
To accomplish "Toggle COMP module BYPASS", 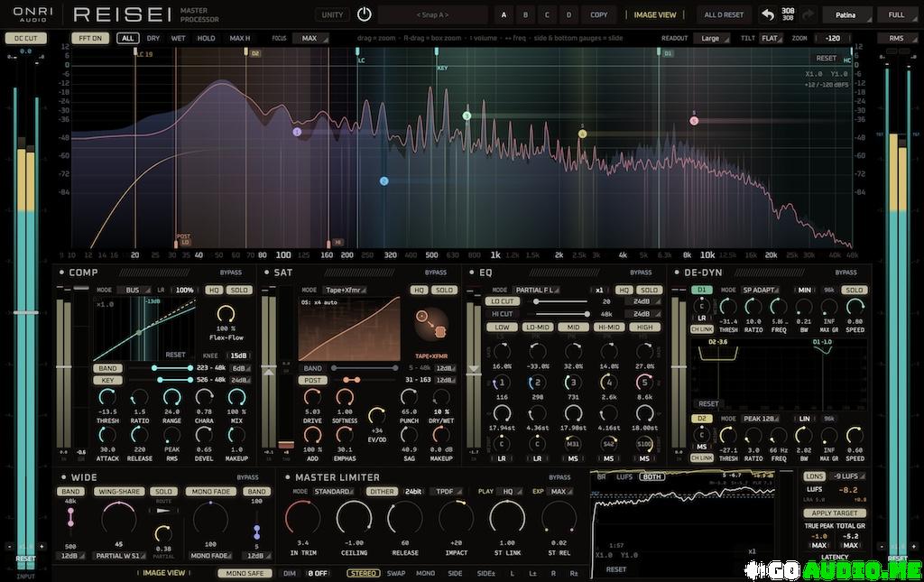I will (230, 273).
